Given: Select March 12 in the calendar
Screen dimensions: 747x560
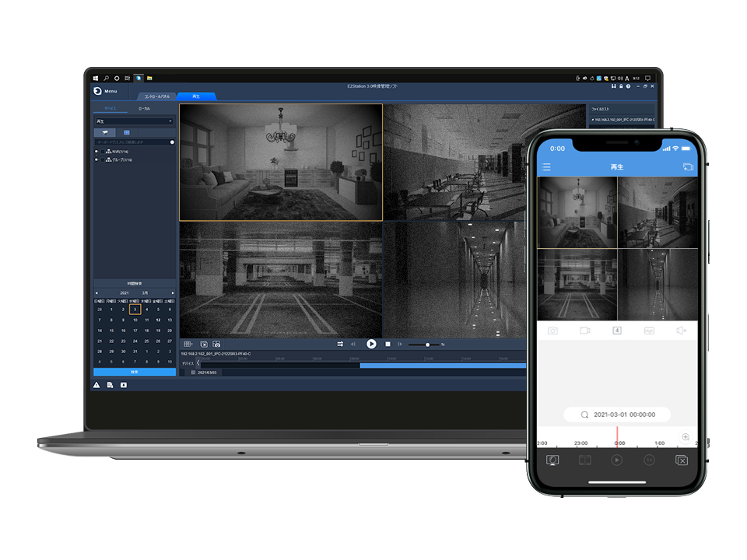Looking at the screenshot, I should click(158, 320).
